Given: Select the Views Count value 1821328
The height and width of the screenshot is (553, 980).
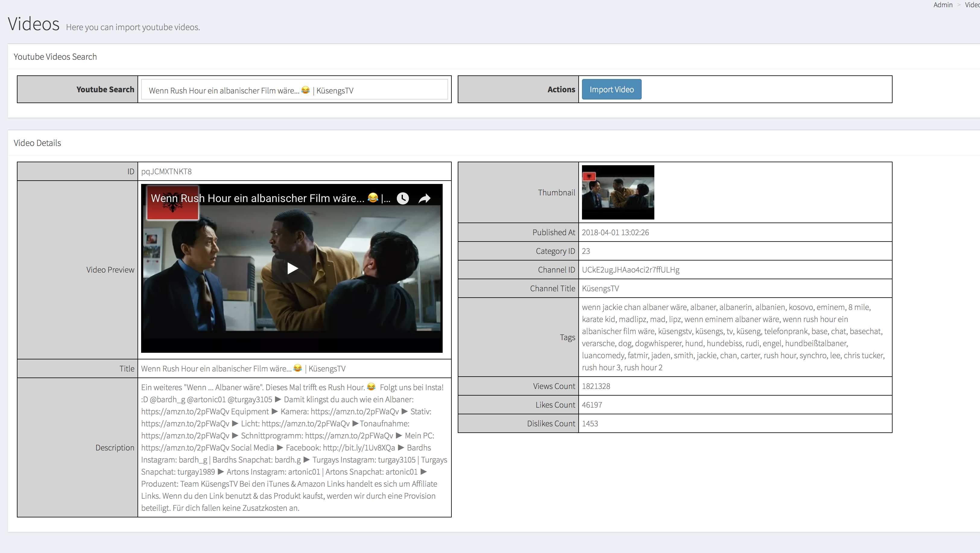Looking at the screenshot, I should pos(596,386).
